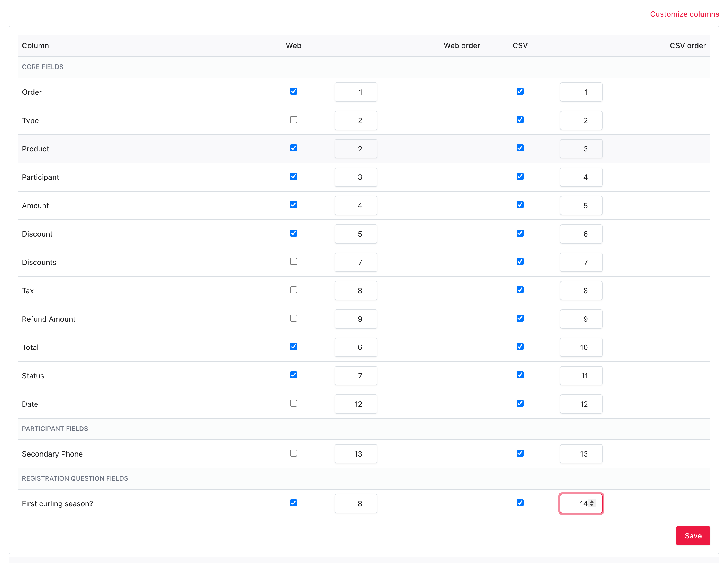This screenshot has width=728, height=563.
Task: Disable Web checkbox for Discount
Action: 293,233
